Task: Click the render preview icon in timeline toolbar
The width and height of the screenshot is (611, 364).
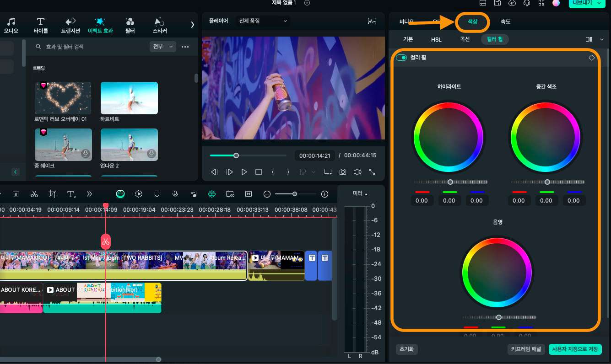Action: coord(139,194)
